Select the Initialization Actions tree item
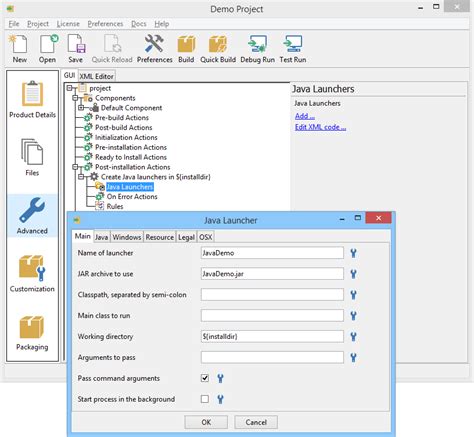 coord(126,138)
